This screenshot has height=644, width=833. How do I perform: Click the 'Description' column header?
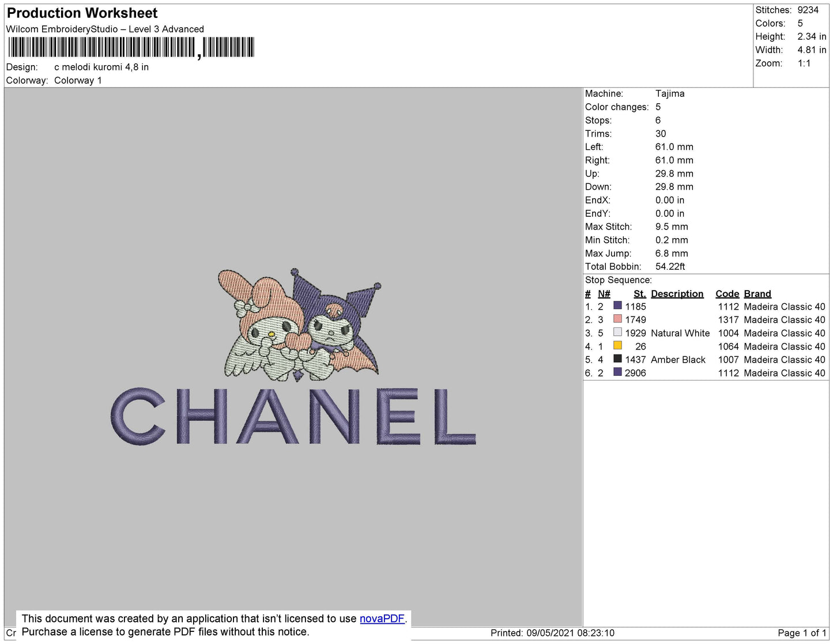[x=677, y=293]
